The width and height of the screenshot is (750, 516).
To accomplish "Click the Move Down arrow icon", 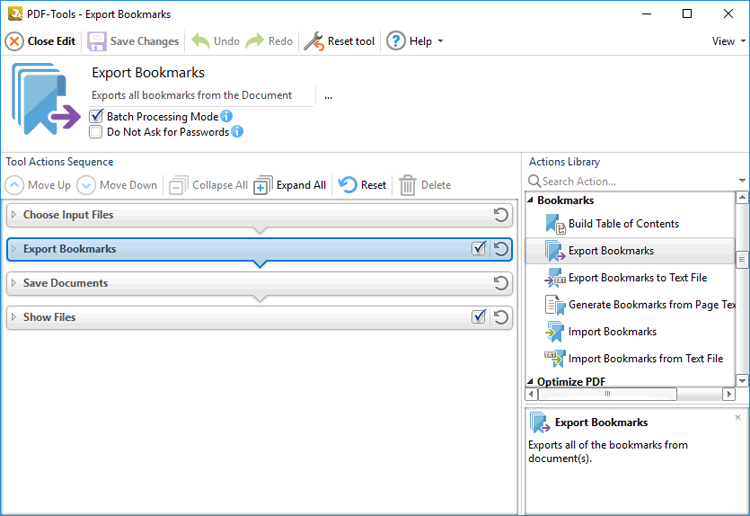I will pos(86,185).
